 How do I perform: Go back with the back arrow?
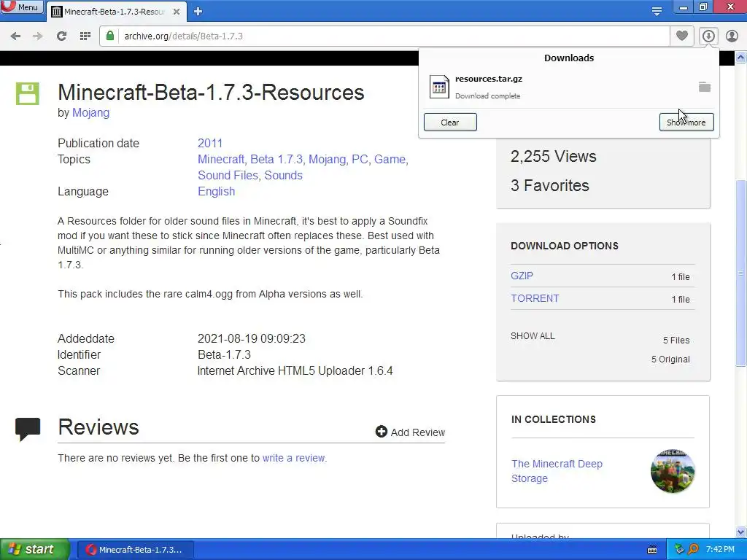(x=15, y=36)
